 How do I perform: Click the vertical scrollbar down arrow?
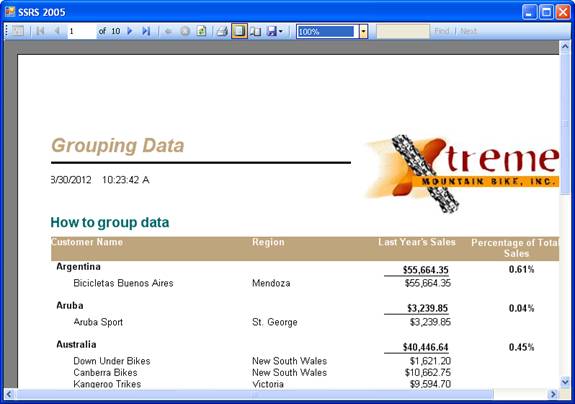pyautogui.click(x=565, y=382)
